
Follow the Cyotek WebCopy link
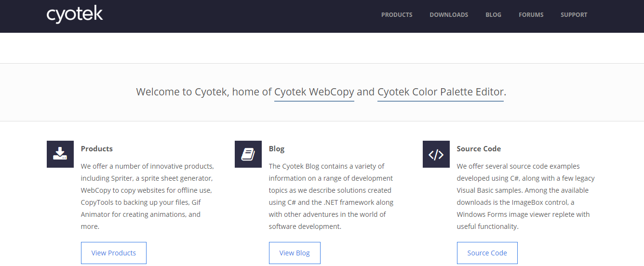pyautogui.click(x=314, y=92)
